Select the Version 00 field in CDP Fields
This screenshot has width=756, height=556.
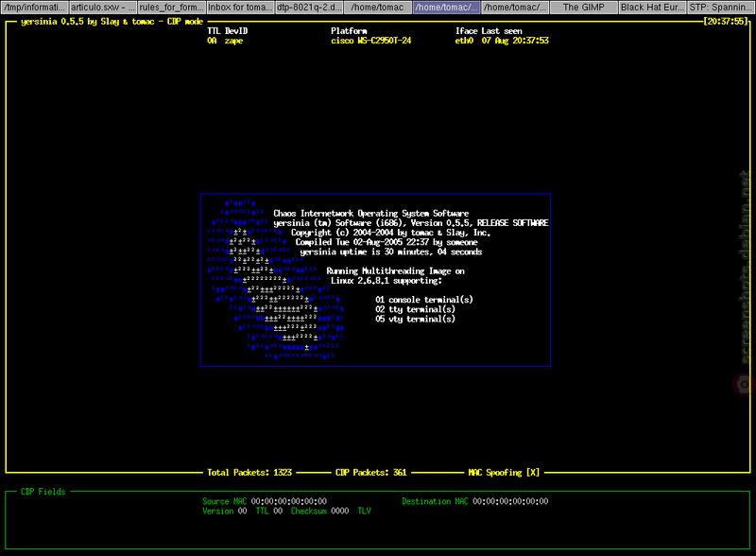pos(225,512)
